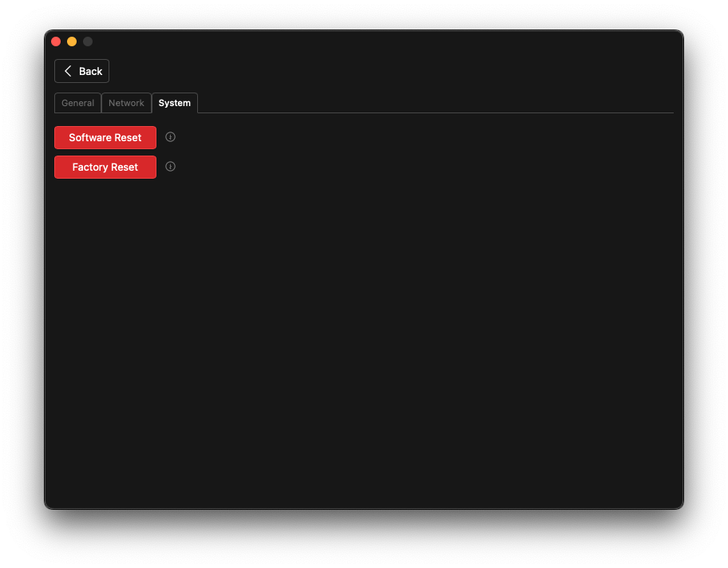728x568 pixels.
Task: Return to the previous screen
Action: [x=82, y=71]
